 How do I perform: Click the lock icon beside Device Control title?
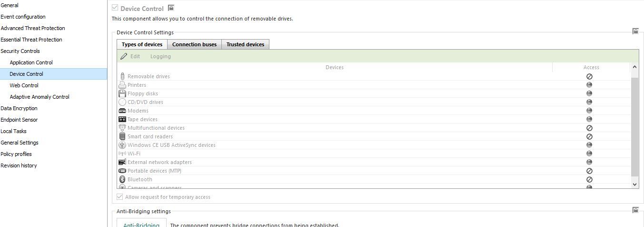(x=171, y=8)
